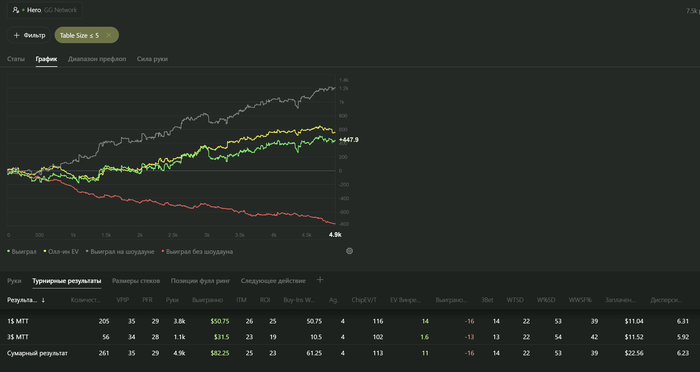Click the player icon beside Hero

tap(16, 10)
